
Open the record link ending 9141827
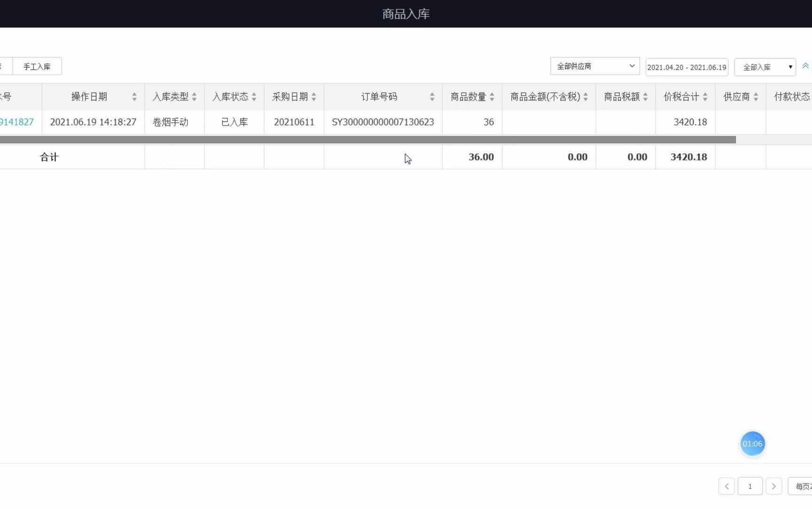click(17, 122)
